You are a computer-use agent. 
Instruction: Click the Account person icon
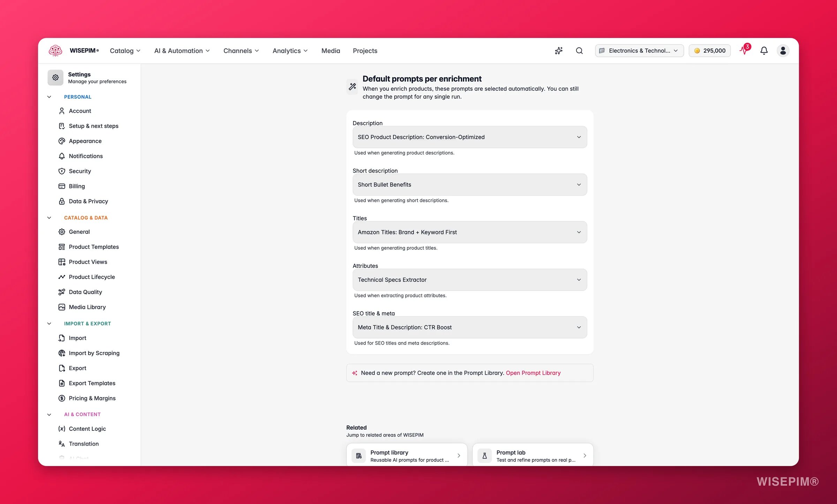pos(62,111)
